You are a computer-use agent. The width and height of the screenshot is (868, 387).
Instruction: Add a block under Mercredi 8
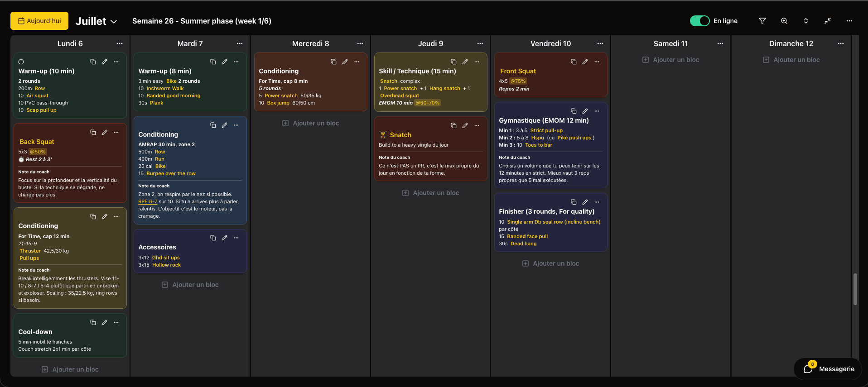[x=311, y=123]
